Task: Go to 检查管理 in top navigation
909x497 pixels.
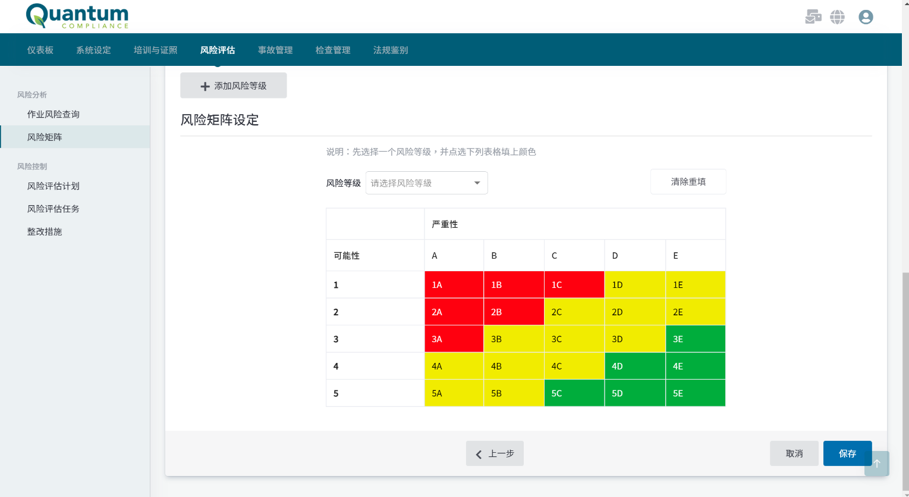Action: click(x=333, y=50)
